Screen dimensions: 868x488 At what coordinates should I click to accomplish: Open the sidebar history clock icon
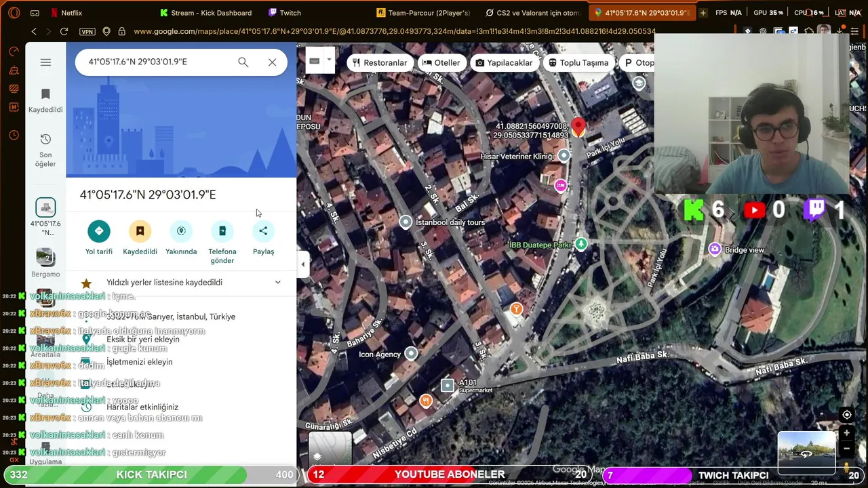point(14,136)
